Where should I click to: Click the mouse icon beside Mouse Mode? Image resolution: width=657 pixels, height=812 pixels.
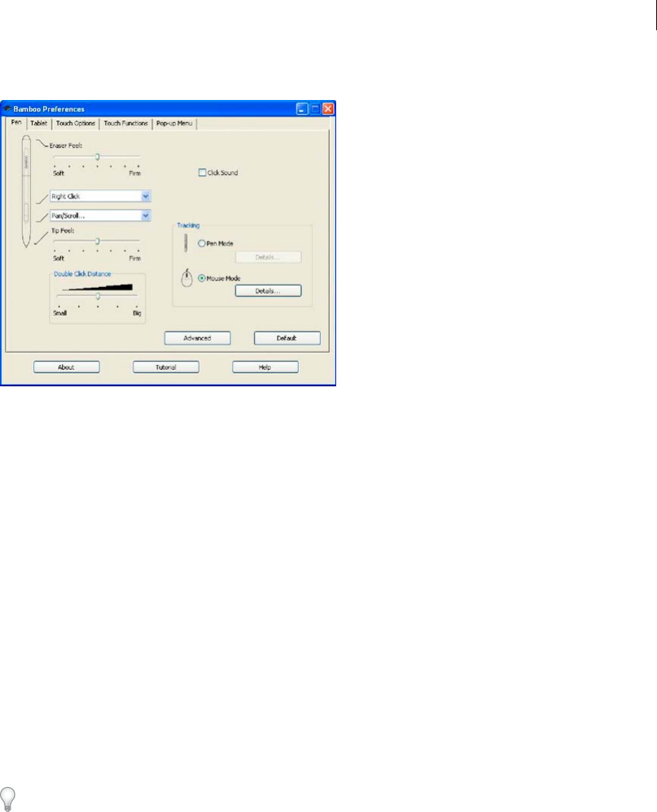pos(187,278)
